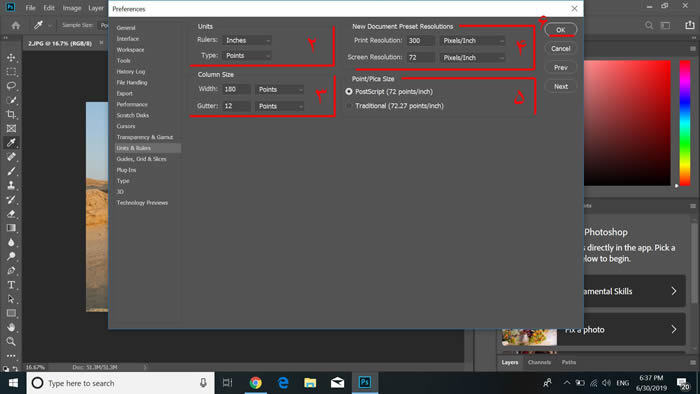
Task: Click the Column Width value field
Action: 236,89
